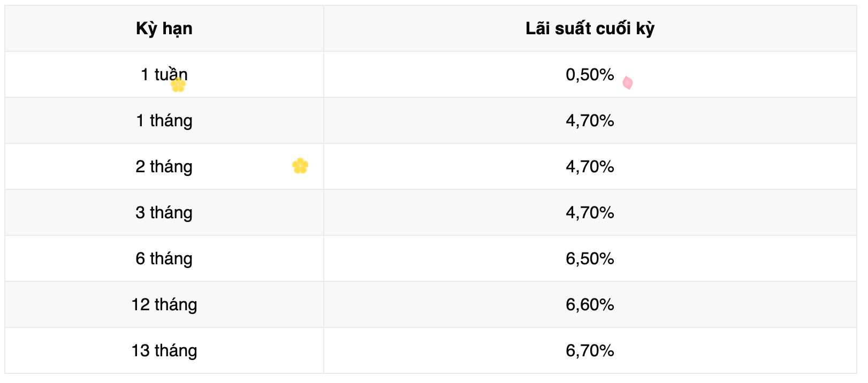This screenshot has width=868, height=383.
Task: Click the yellow flower on '1 tuần'
Action: coord(178,85)
